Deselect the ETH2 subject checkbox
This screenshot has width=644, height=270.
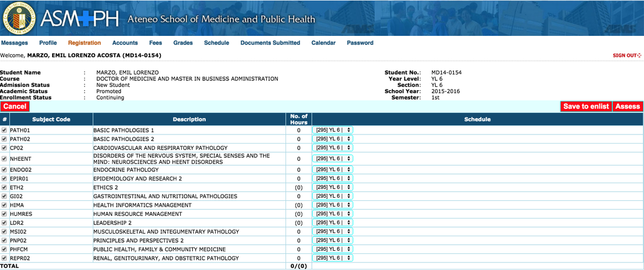pos(4,187)
